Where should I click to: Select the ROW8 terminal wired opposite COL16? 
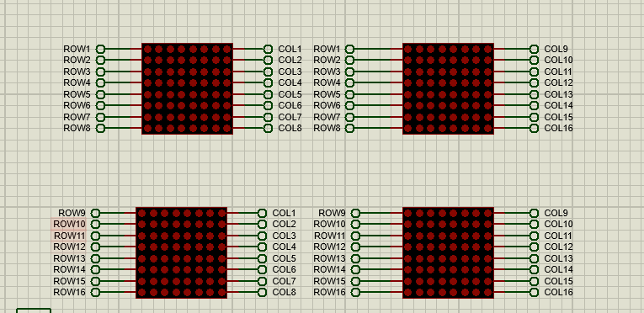tap(349, 128)
